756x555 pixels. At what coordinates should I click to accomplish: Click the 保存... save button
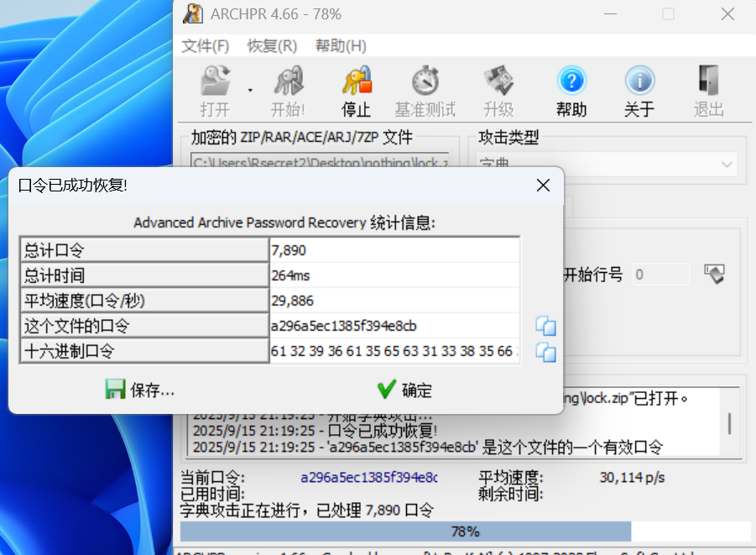click(140, 390)
